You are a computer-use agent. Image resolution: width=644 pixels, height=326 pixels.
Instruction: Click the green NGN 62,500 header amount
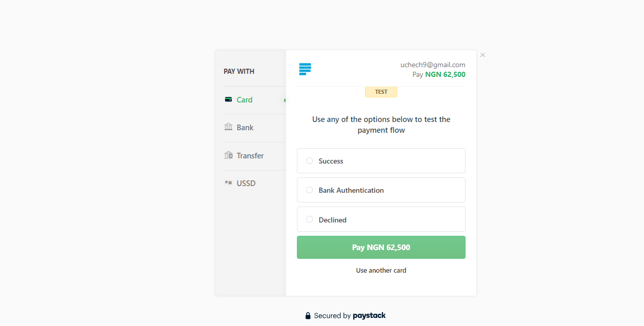tap(445, 74)
